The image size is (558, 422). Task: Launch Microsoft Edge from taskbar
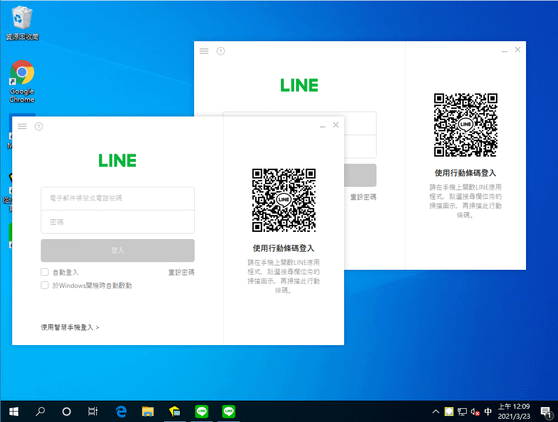tap(121, 412)
